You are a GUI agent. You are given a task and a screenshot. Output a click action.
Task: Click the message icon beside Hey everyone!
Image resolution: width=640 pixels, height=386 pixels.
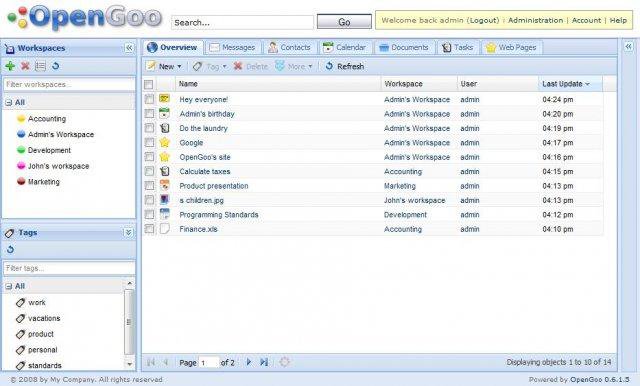tap(164, 99)
